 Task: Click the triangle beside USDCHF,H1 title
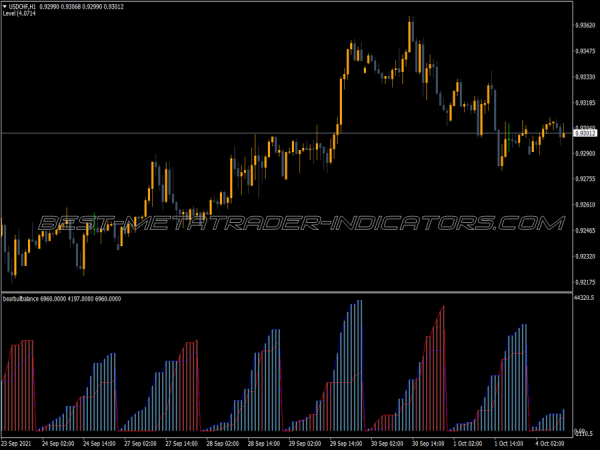pos(5,7)
